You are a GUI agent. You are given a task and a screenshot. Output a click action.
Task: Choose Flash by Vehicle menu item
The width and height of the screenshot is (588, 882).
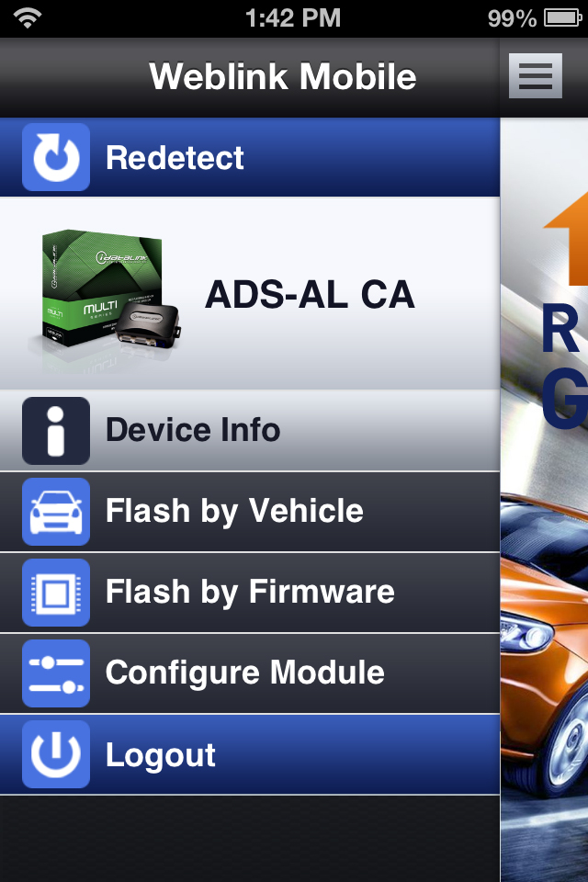coord(250,512)
